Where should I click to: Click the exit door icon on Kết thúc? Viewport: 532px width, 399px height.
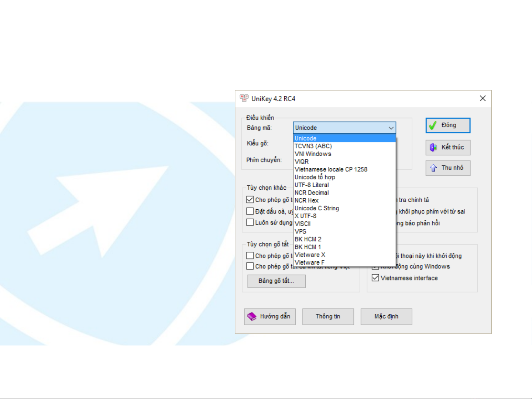(433, 148)
